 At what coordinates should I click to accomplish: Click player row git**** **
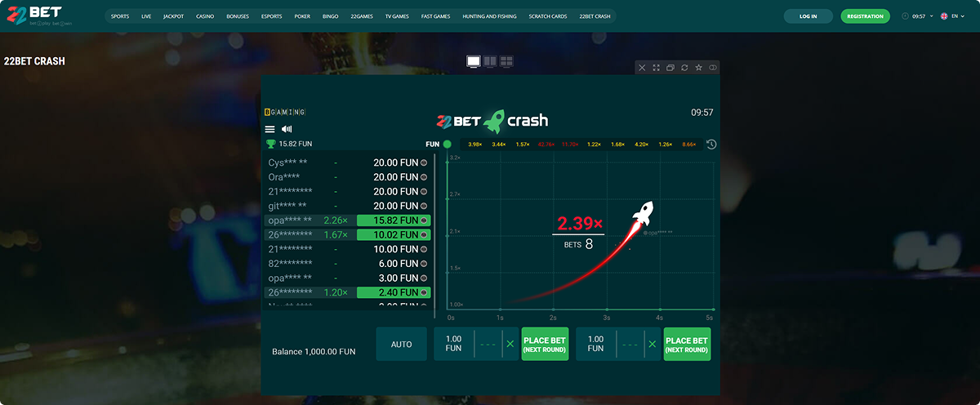[x=348, y=206]
